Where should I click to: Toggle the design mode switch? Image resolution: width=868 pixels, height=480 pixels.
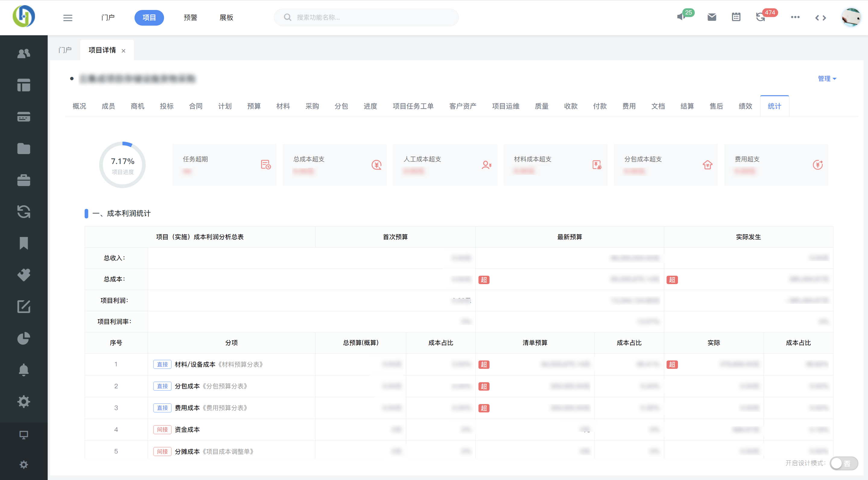click(844, 463)
